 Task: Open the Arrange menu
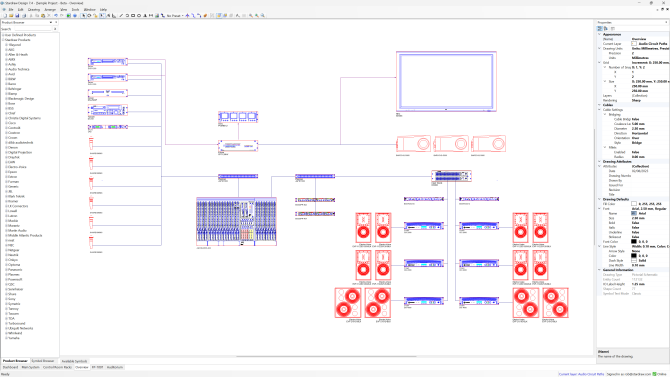click(x=50, y=9)
